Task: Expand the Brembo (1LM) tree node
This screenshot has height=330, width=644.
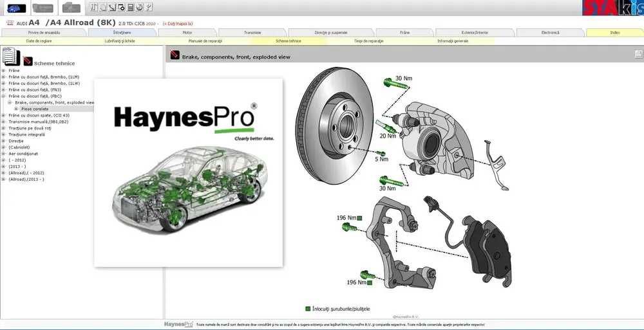Action: [3, 77]
